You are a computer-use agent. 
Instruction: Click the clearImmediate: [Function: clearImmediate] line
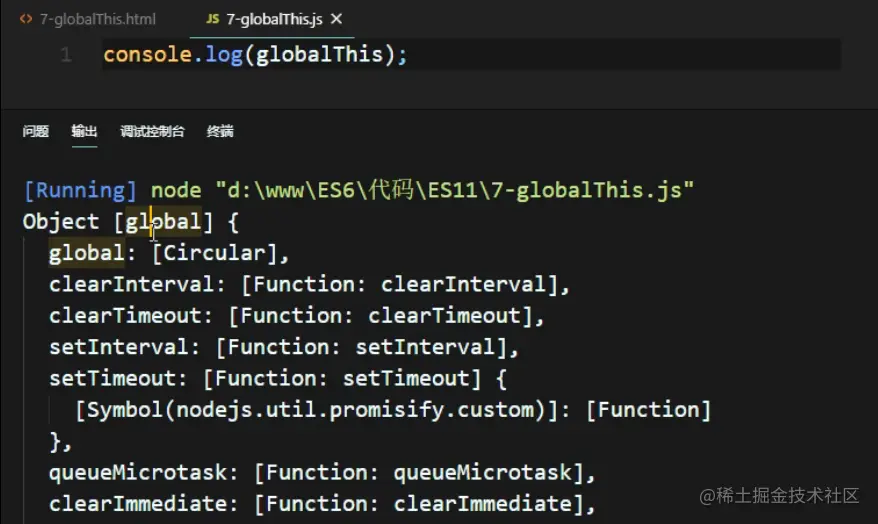coord(322,504)
